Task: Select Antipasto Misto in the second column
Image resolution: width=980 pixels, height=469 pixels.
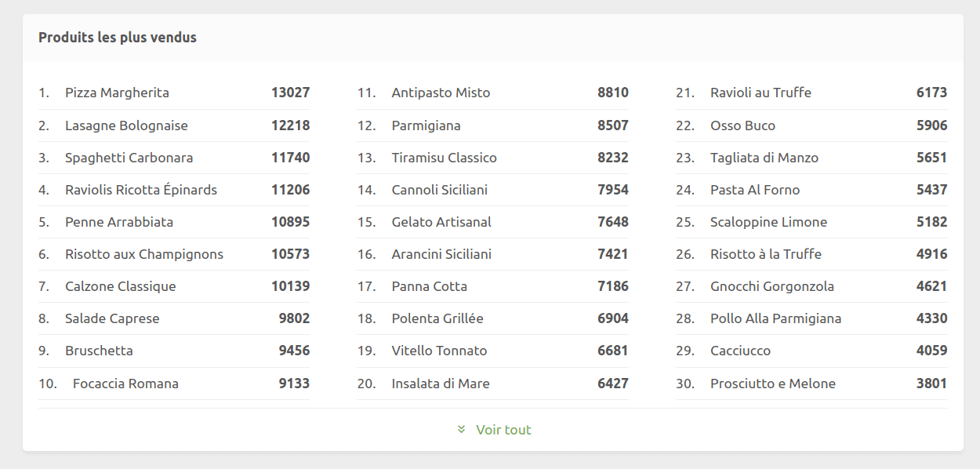Action: coord(441,93)
